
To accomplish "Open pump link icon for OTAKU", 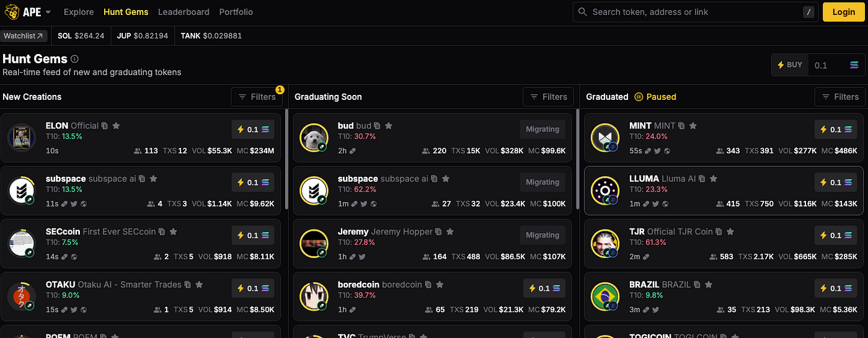I will [x=65, y=309].
